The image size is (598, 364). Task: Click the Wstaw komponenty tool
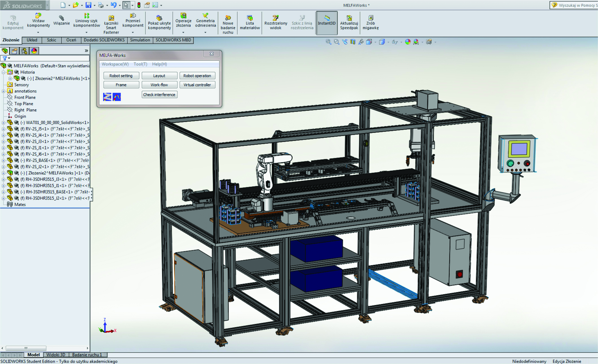tap(38, 21)
